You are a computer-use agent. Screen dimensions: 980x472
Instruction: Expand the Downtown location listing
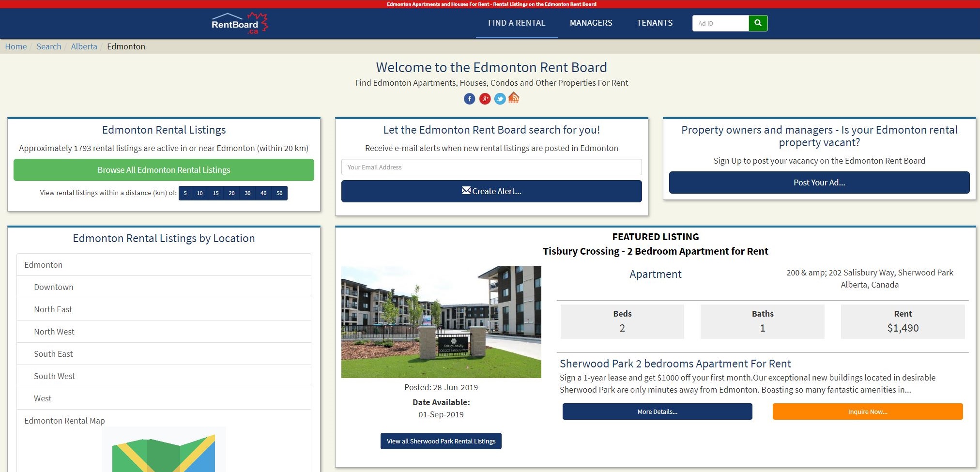coord(53,287)
